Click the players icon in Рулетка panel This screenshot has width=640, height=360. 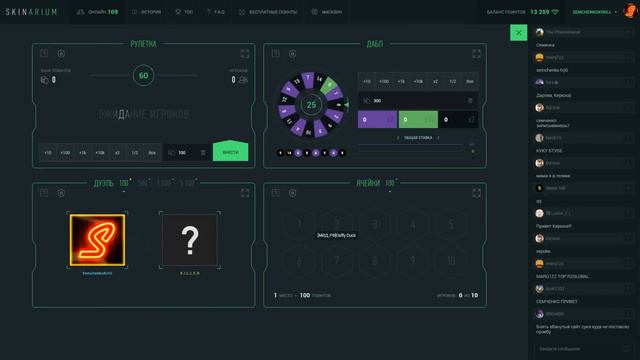point(243,80)
